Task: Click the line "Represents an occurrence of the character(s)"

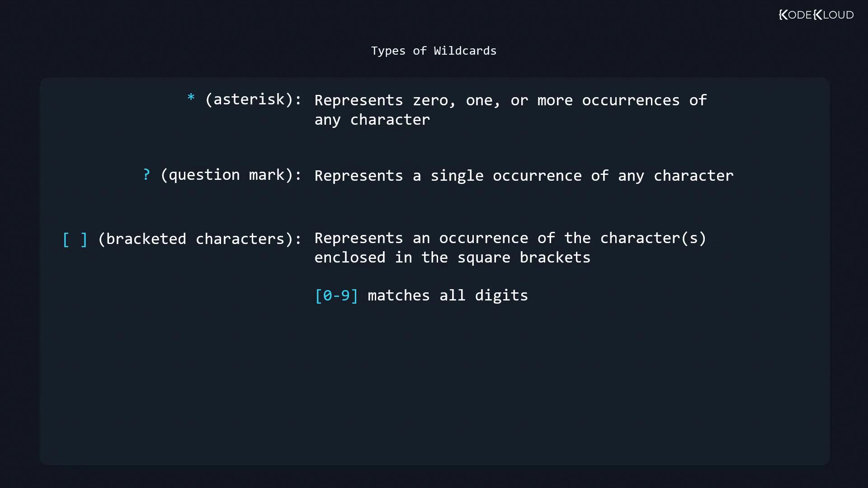Action: tap(510, 238)
